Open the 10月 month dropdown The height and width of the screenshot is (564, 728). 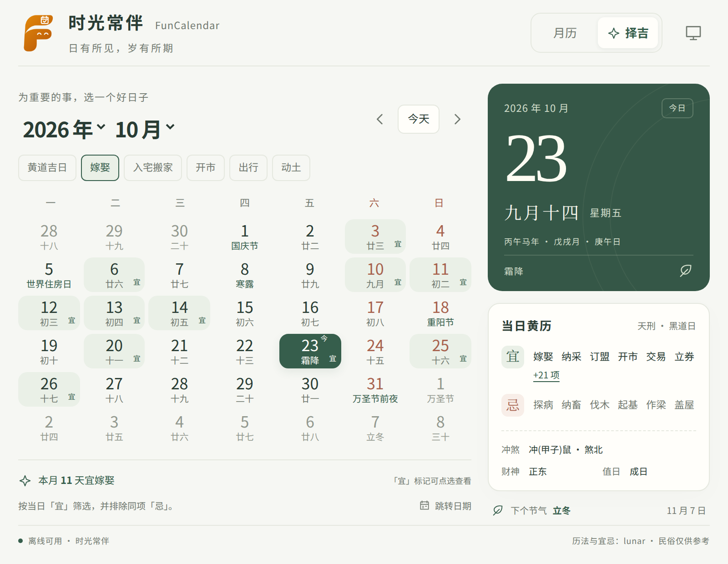145,130
